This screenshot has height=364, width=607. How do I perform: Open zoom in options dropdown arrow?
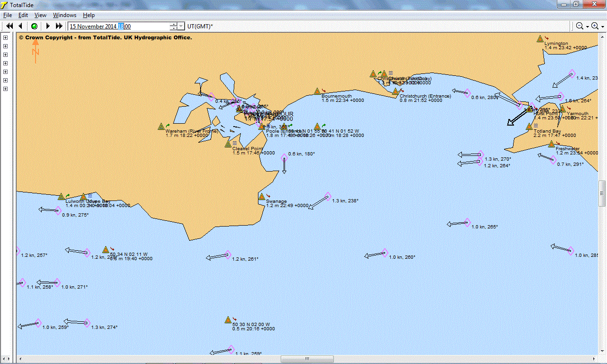coord(602,27)
